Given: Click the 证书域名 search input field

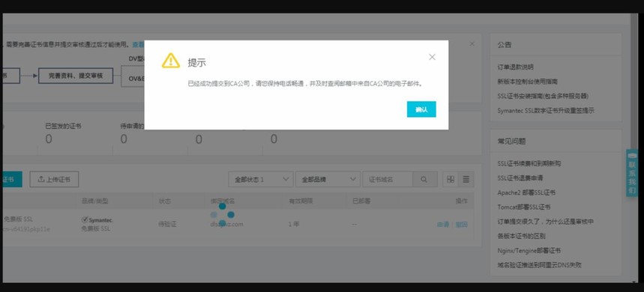Looking at the screenshot, I should (x=388, y=179).
